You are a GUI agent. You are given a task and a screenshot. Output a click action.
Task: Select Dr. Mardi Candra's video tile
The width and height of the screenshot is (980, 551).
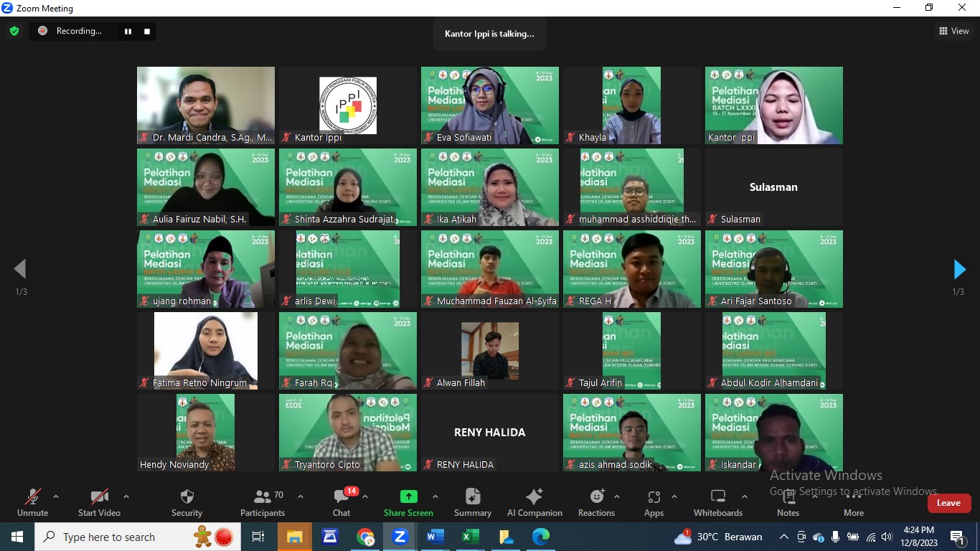click(x=206, y=105)
